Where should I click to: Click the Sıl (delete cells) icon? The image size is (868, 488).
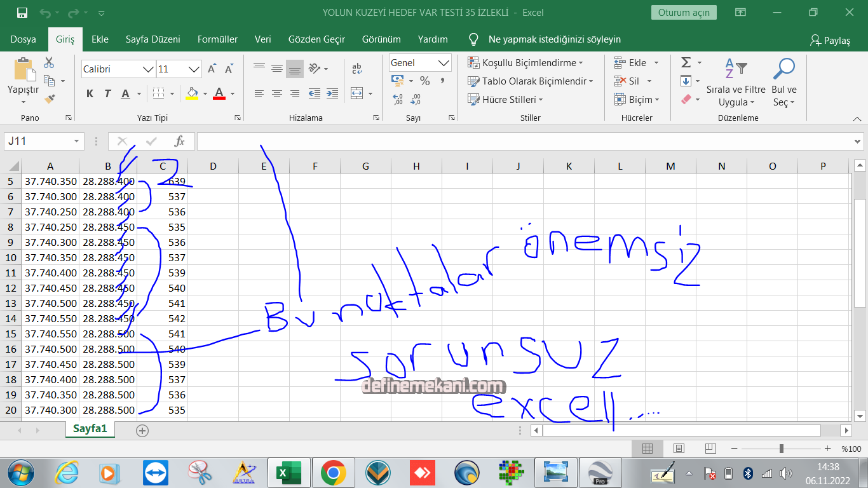click(x=620, y=81)
